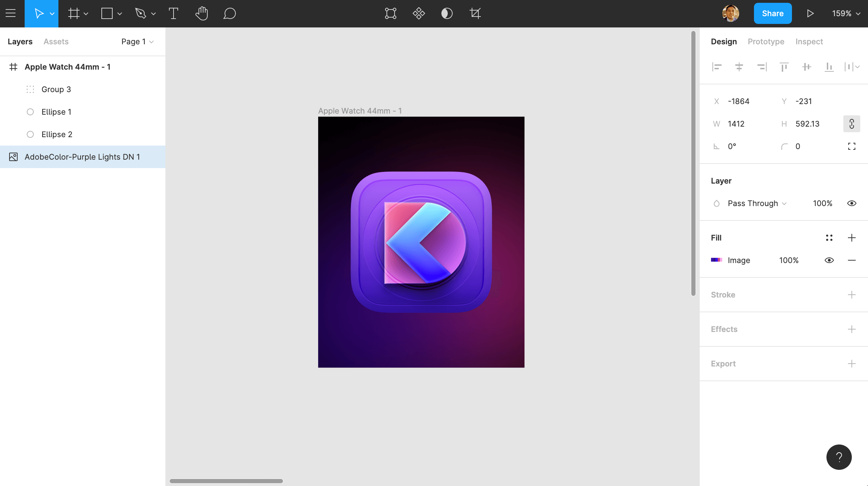Open the Pass Through blend mode dropdown
868x486 pixels.
pos(757,203)
